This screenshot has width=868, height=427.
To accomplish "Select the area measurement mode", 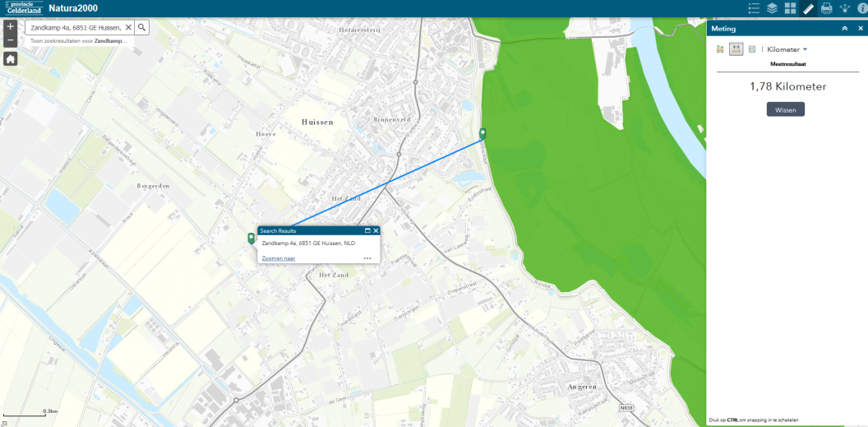I will tap(720, 49).
